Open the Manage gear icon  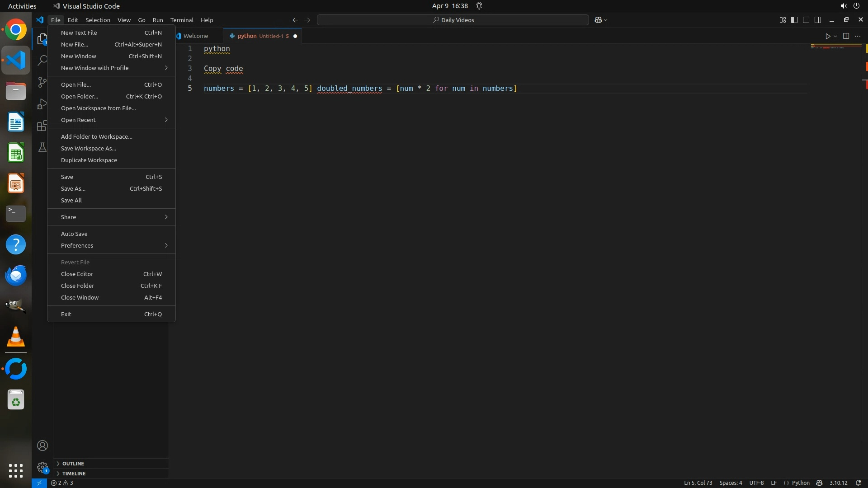coord(42,467)
